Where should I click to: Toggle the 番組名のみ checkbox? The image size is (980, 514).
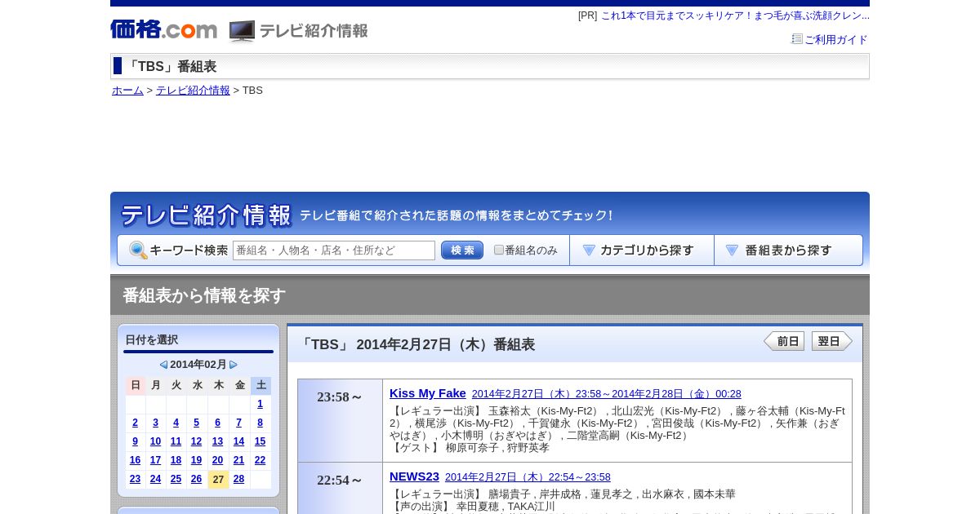499,250
